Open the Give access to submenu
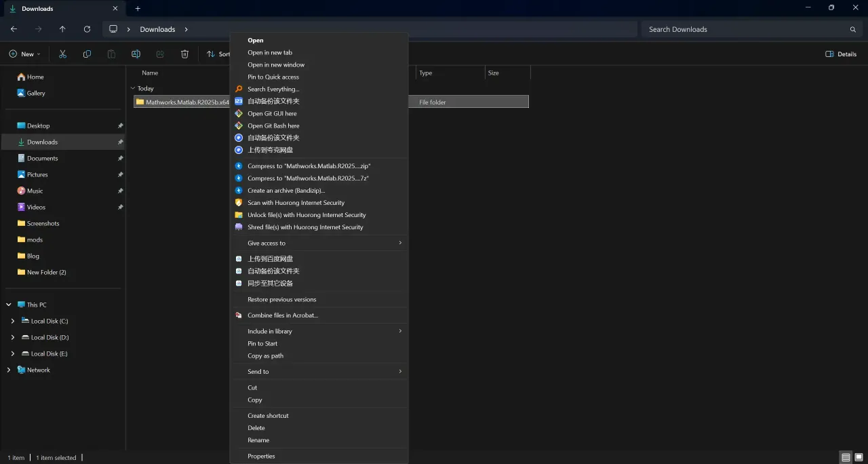This screenshot has width=868, height=464. point(319,243)
